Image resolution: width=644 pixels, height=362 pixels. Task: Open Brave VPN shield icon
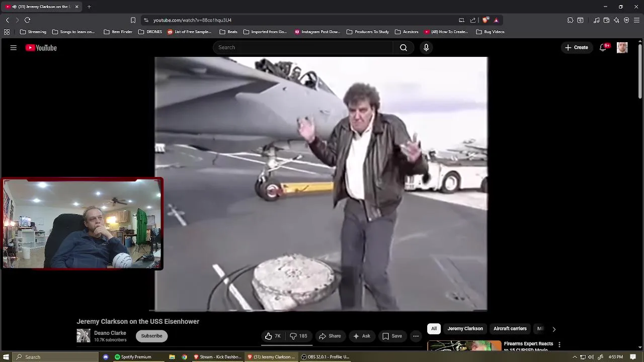click(626, 20)
